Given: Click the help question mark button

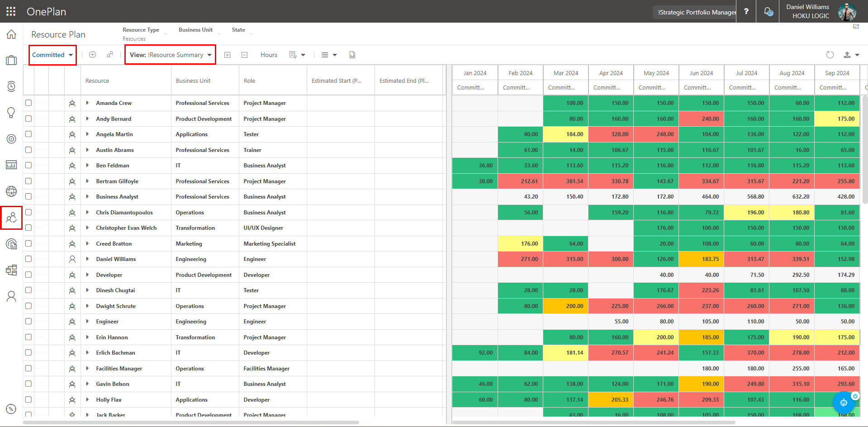Looking at the screenshot, I should pyautogui.click(x=746, y=11).
